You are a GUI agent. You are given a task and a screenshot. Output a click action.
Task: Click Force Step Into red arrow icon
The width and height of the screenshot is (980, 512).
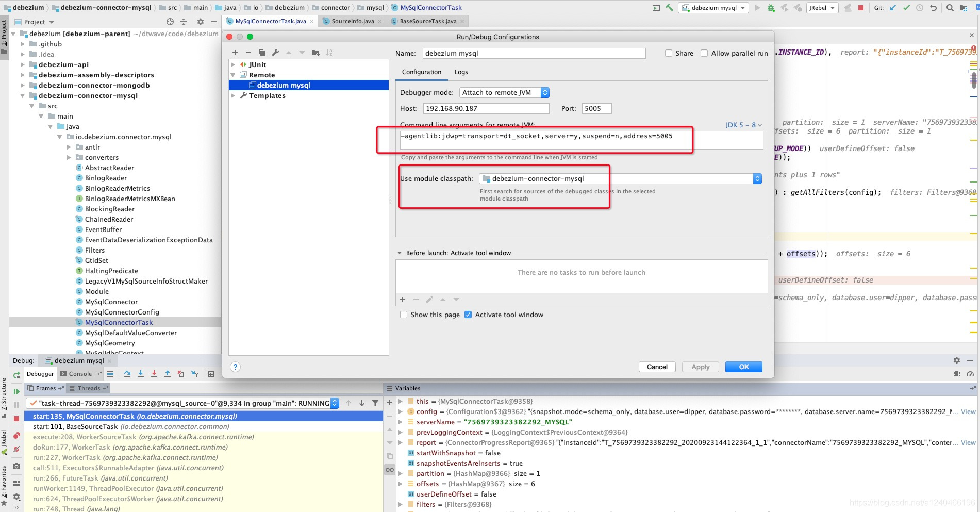coord(154,374)
